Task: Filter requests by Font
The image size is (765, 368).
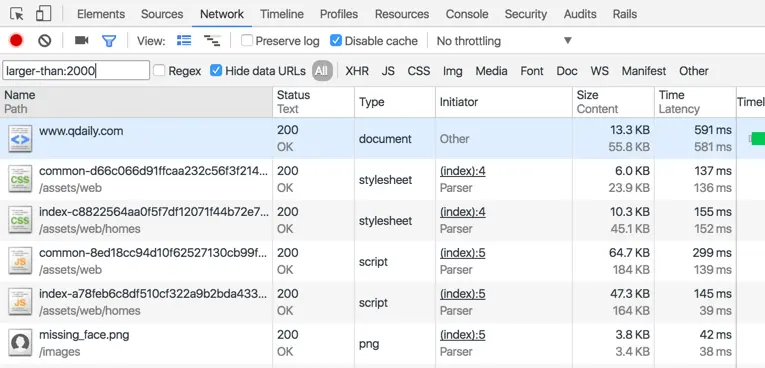Action: (532, 71)
